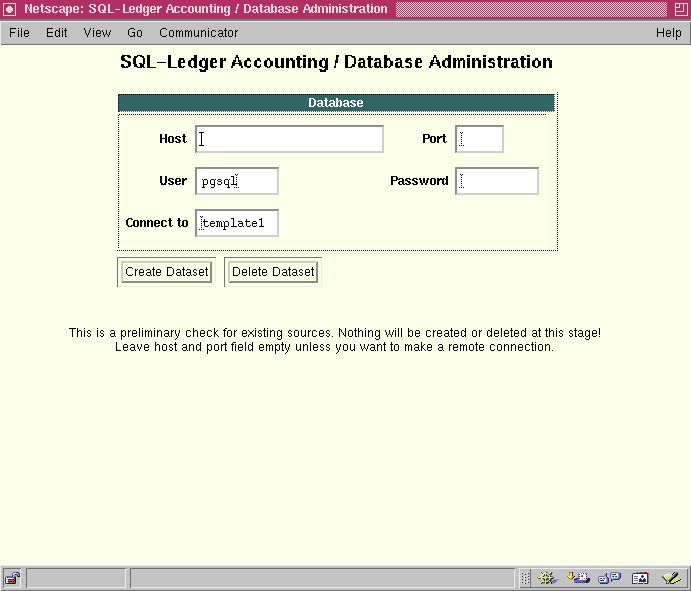Screen dimensions: 691x591
Task: Open the Communicator menu
Action: pos(198,33)
